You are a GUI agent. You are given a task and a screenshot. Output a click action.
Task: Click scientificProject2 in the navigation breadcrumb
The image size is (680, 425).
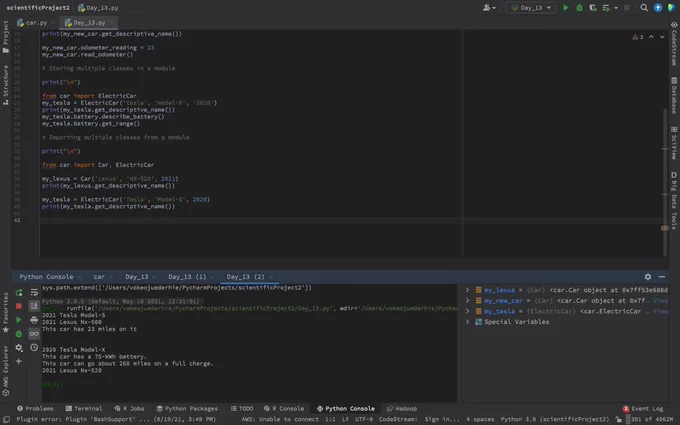[38, 8]
